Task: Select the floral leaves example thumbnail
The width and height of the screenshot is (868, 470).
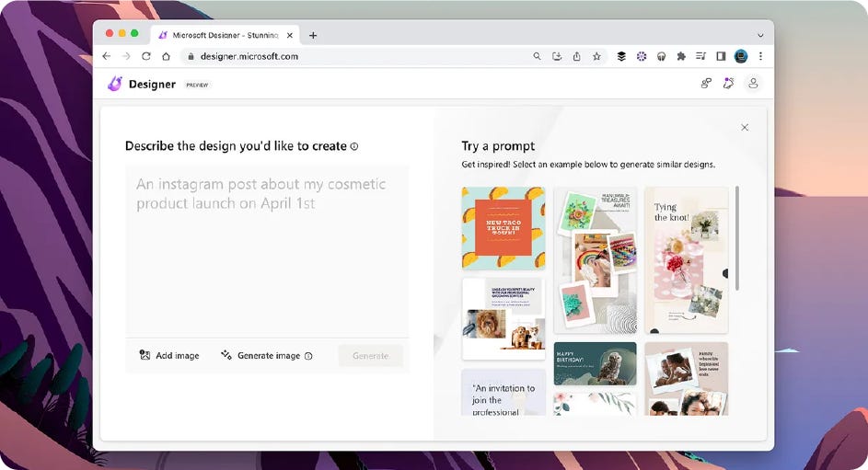Action: point(596,404)
